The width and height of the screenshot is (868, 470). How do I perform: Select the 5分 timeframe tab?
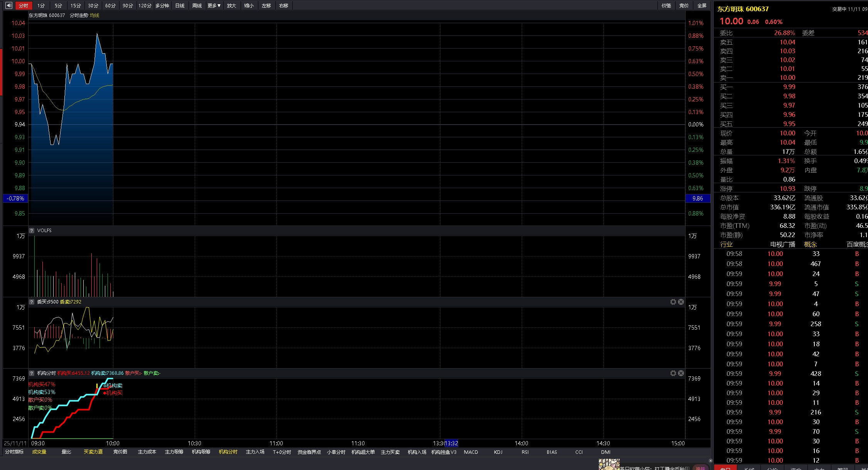tap(58, 5)
